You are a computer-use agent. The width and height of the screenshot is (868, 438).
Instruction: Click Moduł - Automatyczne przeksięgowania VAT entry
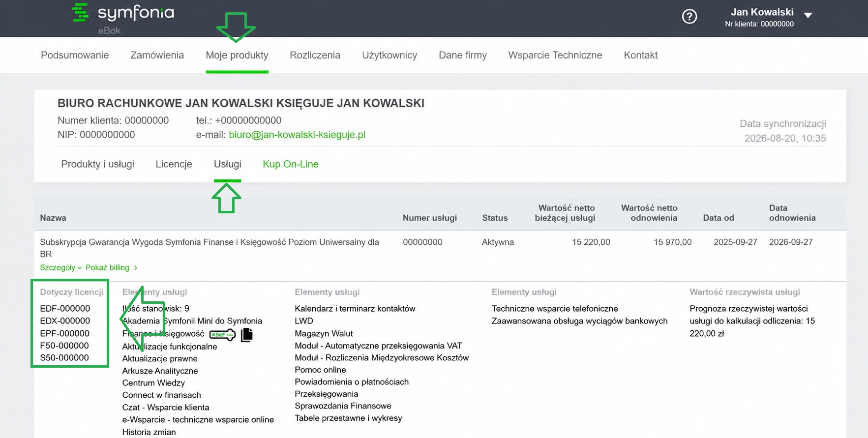click(x=378, y=346)
